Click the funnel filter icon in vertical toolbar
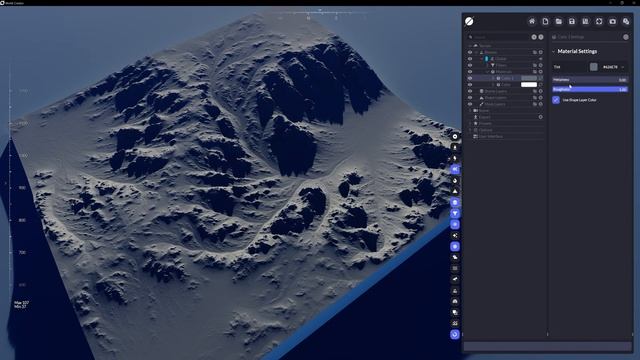The width and height of the screenshot is (640, 360). click(x=455, y=213)
